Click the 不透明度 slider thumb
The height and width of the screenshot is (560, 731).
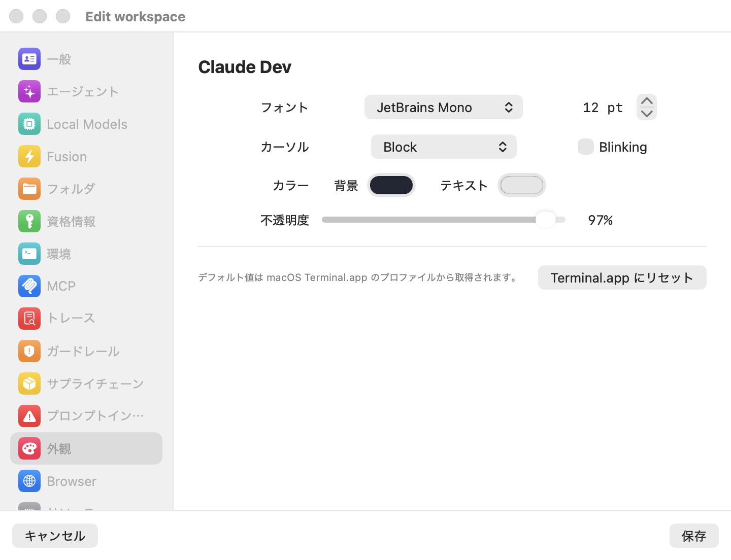coord(546,220)
